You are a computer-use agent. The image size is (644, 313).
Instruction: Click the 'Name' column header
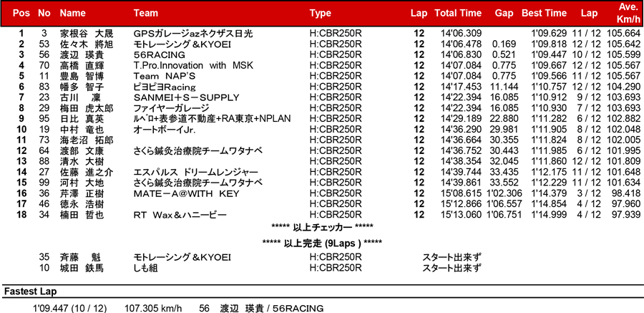coord(73,13)
